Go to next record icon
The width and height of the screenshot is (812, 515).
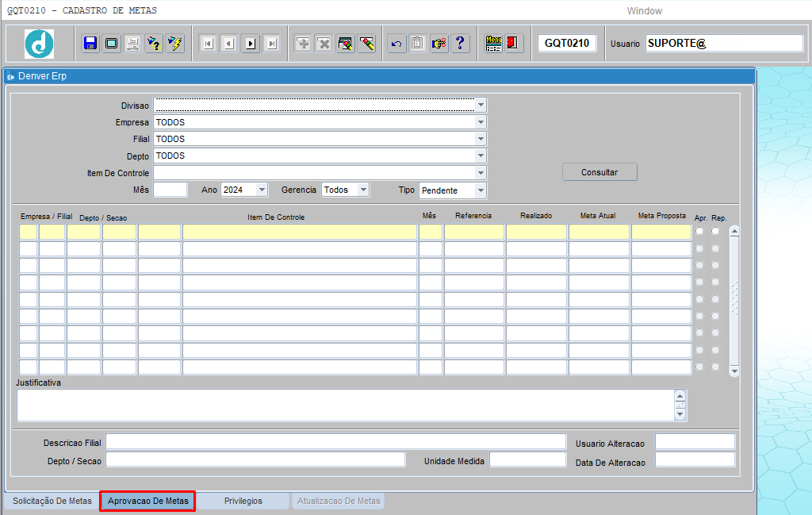point(251,44)
